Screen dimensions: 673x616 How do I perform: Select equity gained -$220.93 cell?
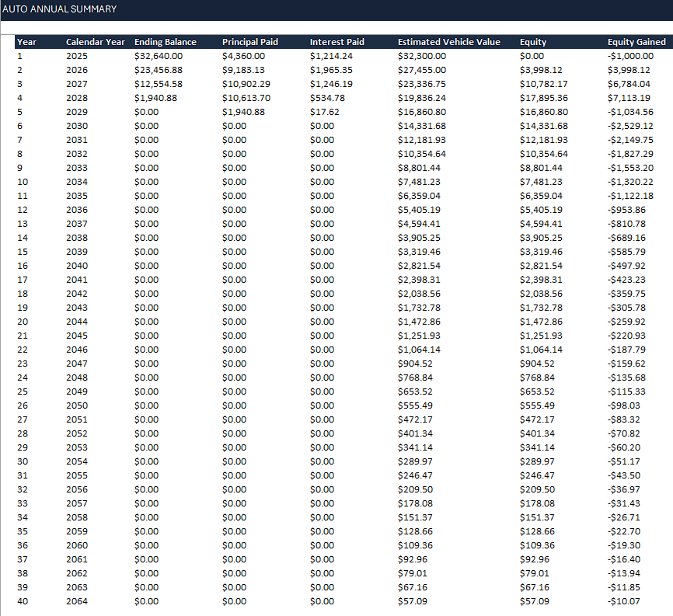(x=626, y=336)
